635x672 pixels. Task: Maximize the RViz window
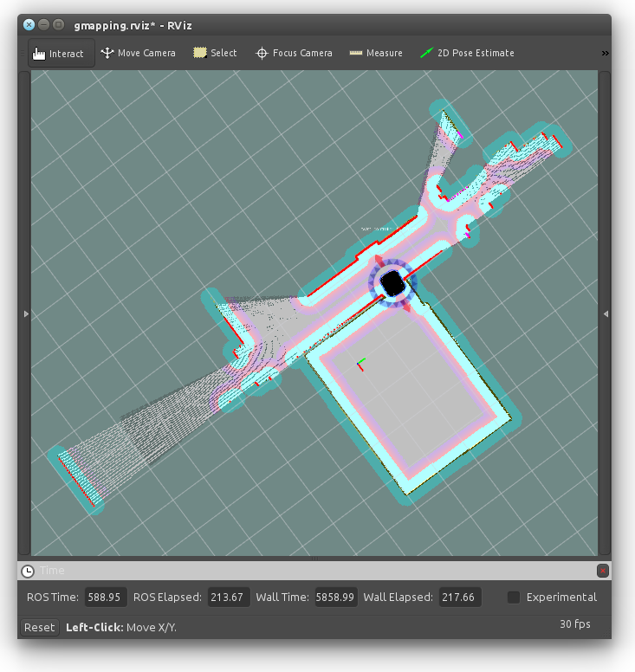tap(59, 25)
